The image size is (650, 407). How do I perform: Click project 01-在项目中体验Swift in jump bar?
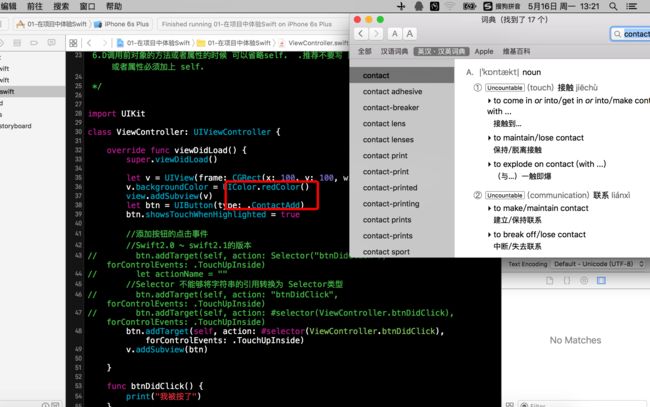coord(153,43)
